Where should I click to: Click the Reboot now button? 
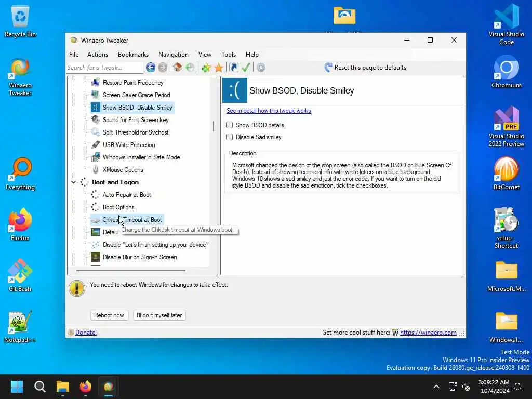click(x=109, y=315)
